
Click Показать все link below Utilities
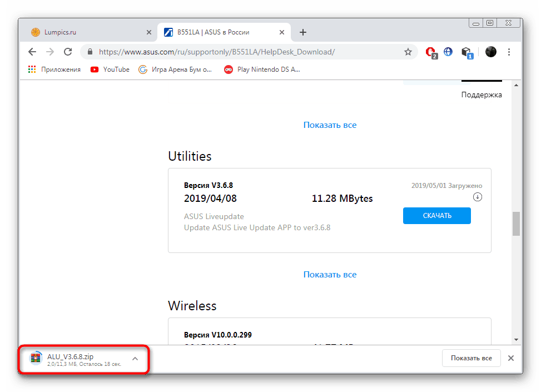tap(330, 274)
